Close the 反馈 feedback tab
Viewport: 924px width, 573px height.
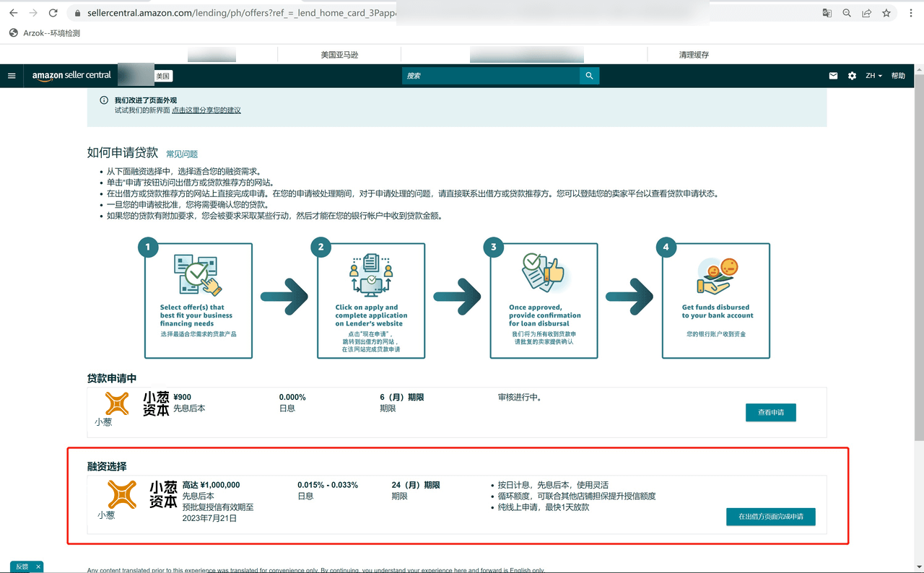pos(38,567)
